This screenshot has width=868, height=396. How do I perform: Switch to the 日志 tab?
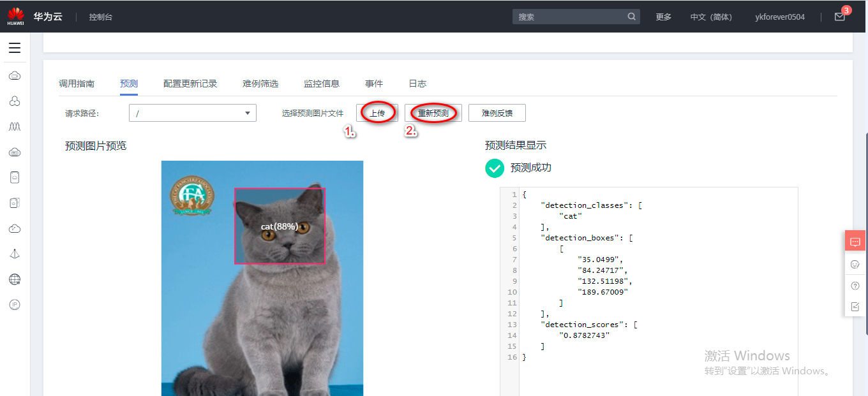tap(417, 83)
